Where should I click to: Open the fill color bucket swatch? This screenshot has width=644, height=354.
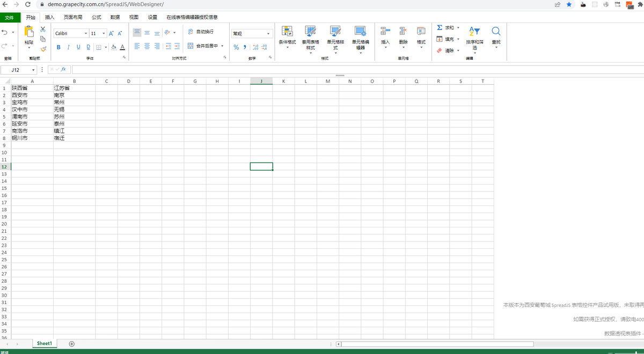point(114,47)
